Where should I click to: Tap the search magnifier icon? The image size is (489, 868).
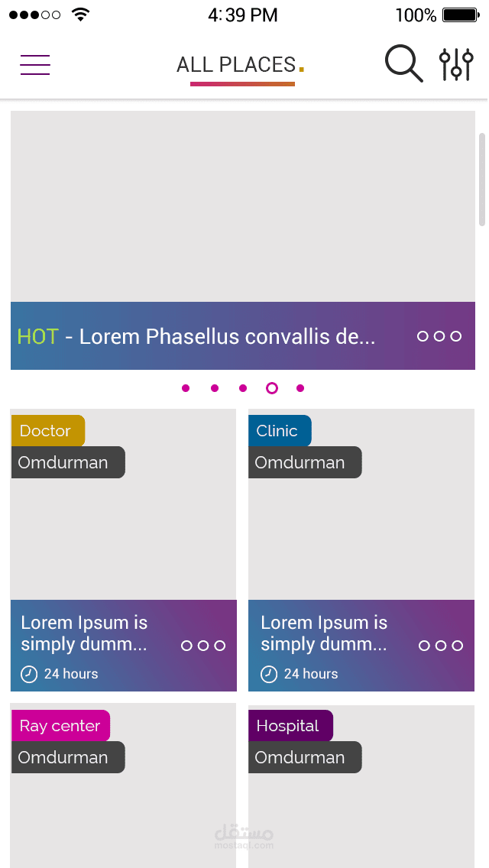point(403,63)
